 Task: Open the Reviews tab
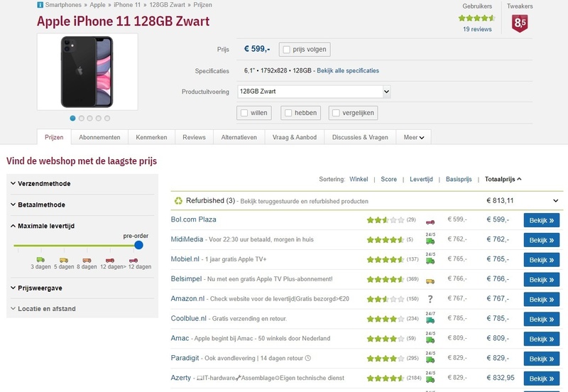(194, 137)
